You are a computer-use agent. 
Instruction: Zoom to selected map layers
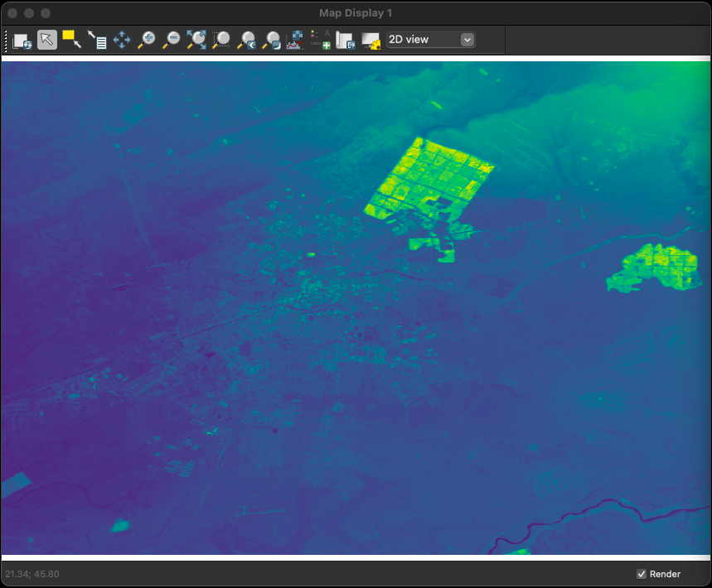[x=196, y=39]
